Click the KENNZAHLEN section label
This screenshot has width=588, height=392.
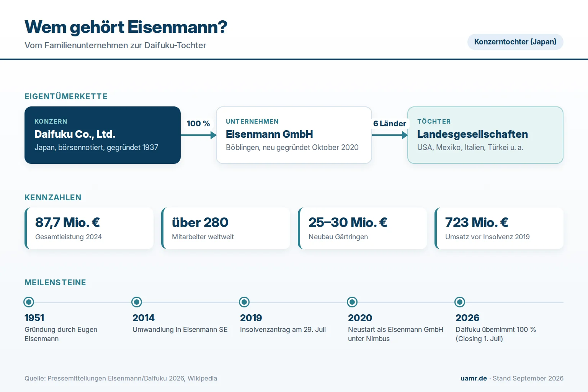pyautogui.click(x=53, y=198)
